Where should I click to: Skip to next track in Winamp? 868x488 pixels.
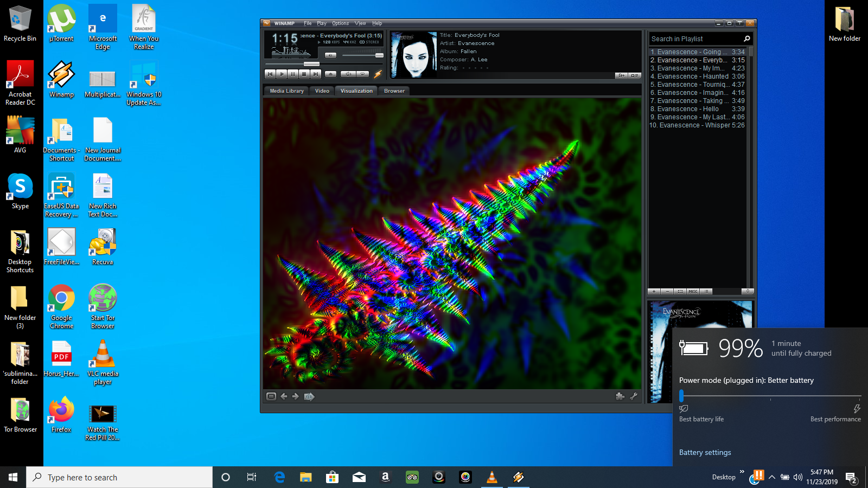pos(316,74)
